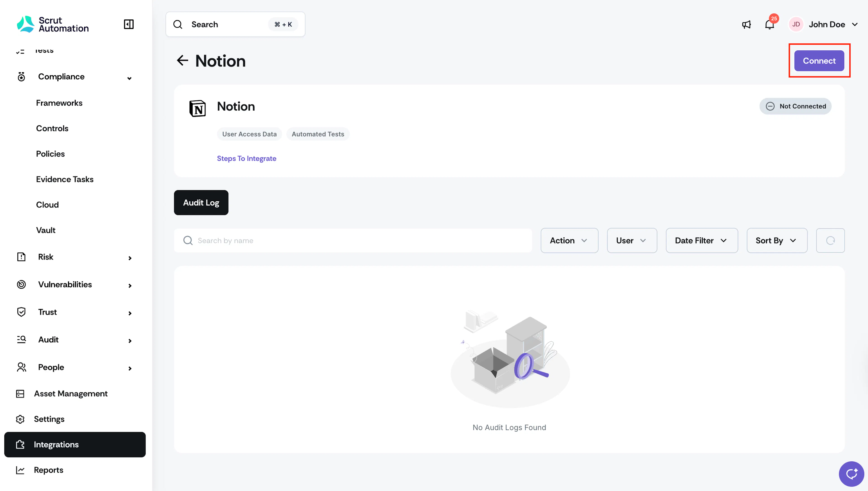Open the Steps To Integrate link

(246, 158)
